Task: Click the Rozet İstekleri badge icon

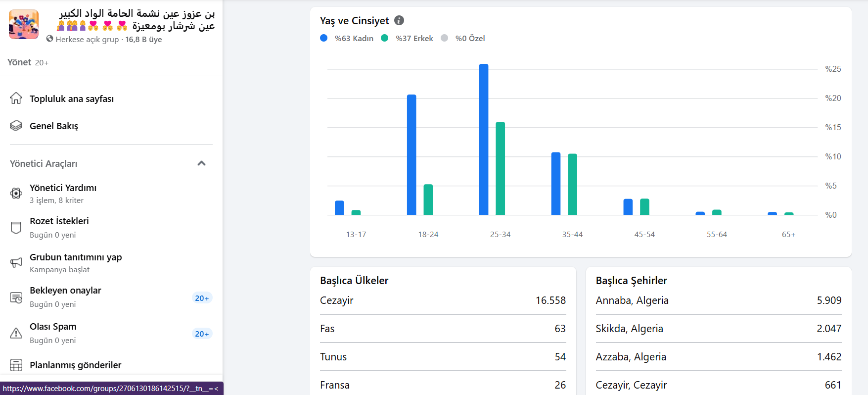Action: [16, 228]
